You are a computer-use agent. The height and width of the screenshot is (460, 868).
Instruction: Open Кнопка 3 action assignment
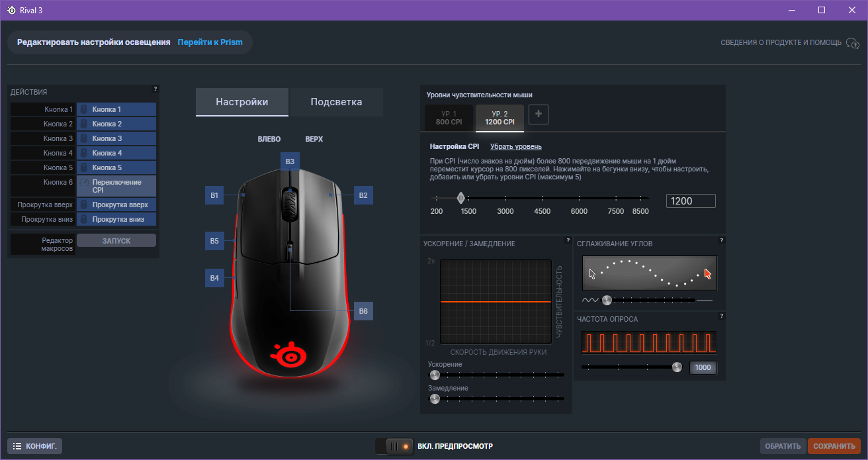[x=116, y=138]
